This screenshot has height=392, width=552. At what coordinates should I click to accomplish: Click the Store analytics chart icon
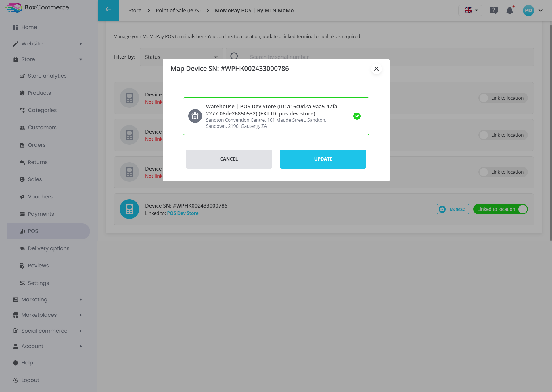pos(22,76)
